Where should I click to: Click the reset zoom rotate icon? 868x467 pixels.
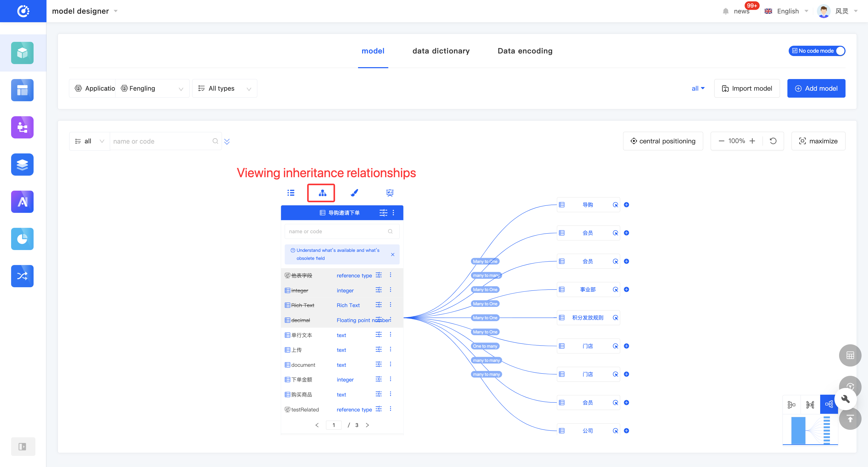click(773, 141)
